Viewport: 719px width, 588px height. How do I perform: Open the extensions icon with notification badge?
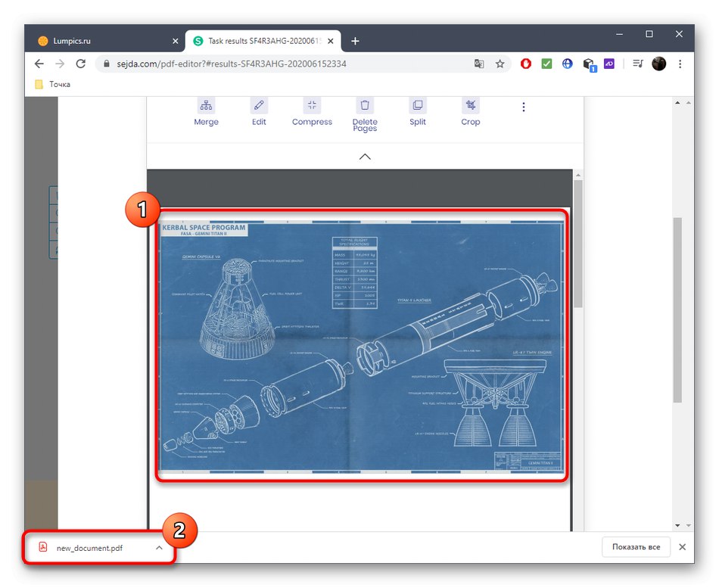click(x=589, y=64)
